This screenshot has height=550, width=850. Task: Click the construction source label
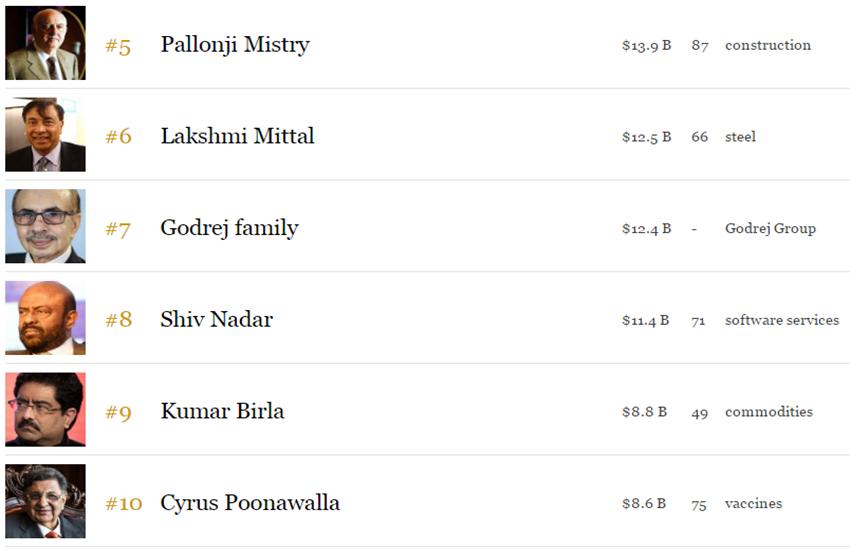[768, 46]
